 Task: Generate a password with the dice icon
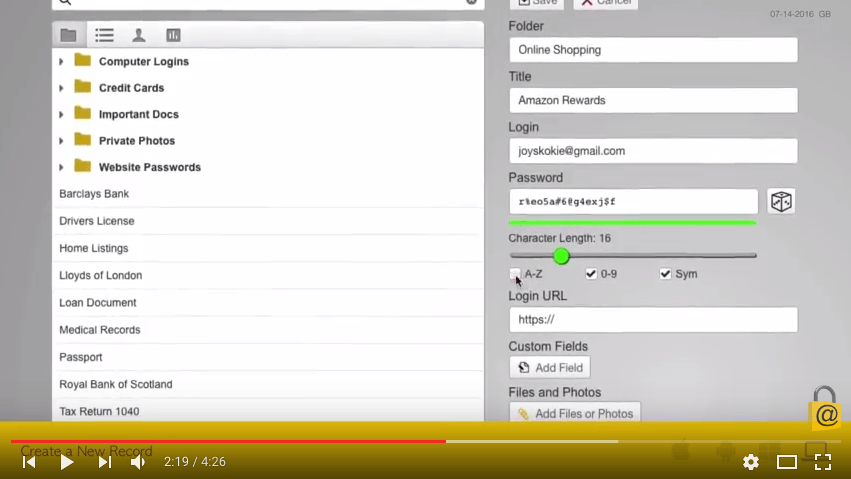pos(781,202)
